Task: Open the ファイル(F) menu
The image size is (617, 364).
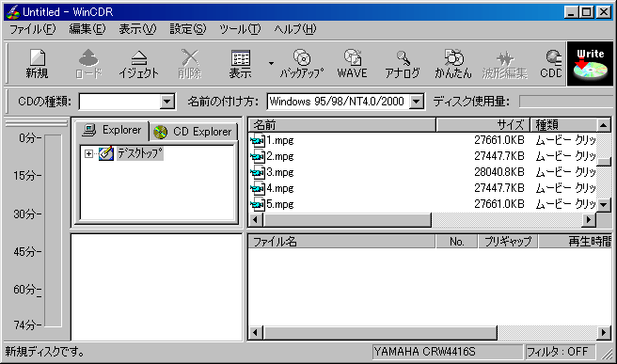Action: pyautogui.click(x=33, y=29)
